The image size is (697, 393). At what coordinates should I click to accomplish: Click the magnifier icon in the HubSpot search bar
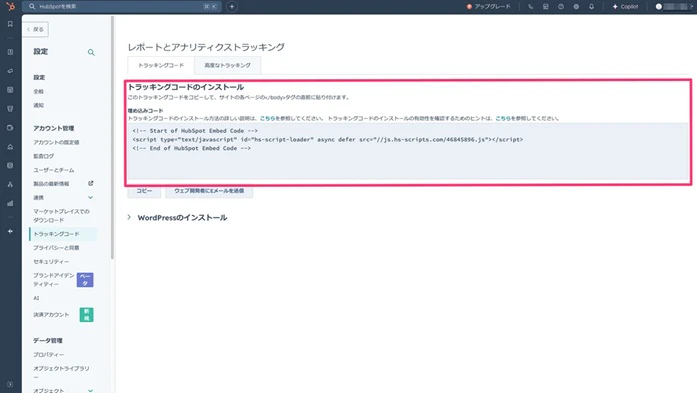click(x=32, y=7)
